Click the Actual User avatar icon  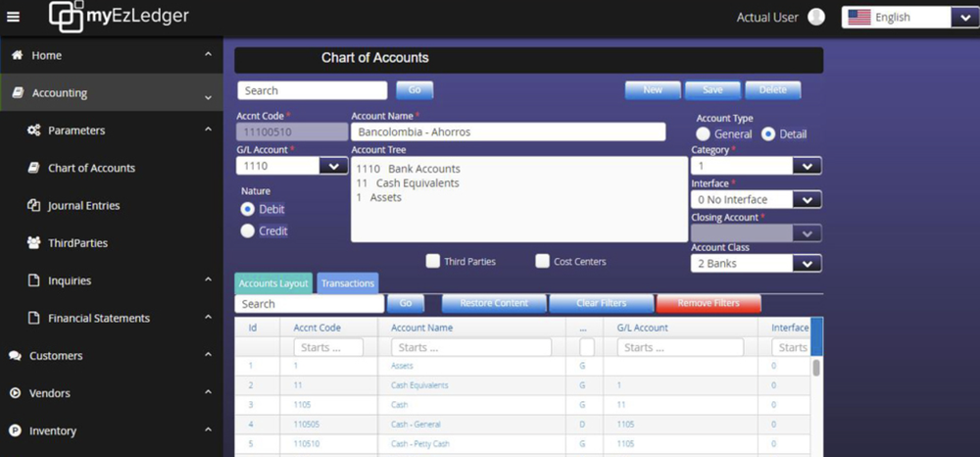point(816,18)
